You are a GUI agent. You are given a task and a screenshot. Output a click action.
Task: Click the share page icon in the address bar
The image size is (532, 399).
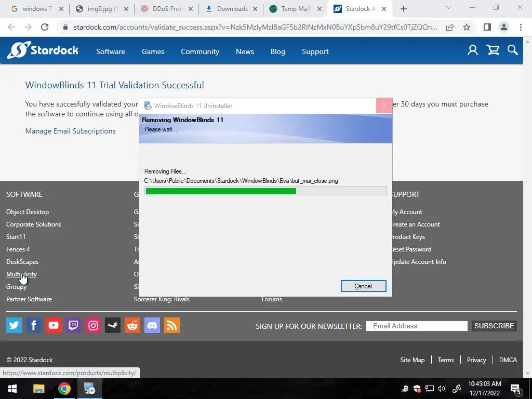click(450, 27)
